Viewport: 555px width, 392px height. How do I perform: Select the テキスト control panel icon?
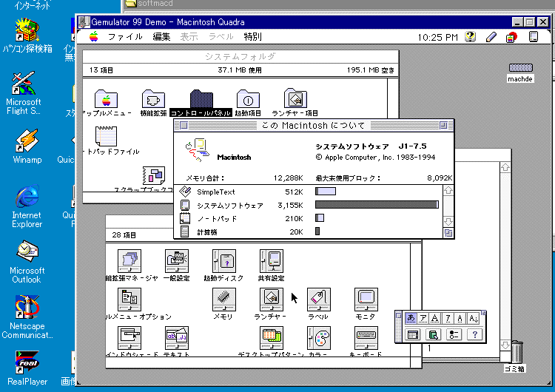point(177,337)
